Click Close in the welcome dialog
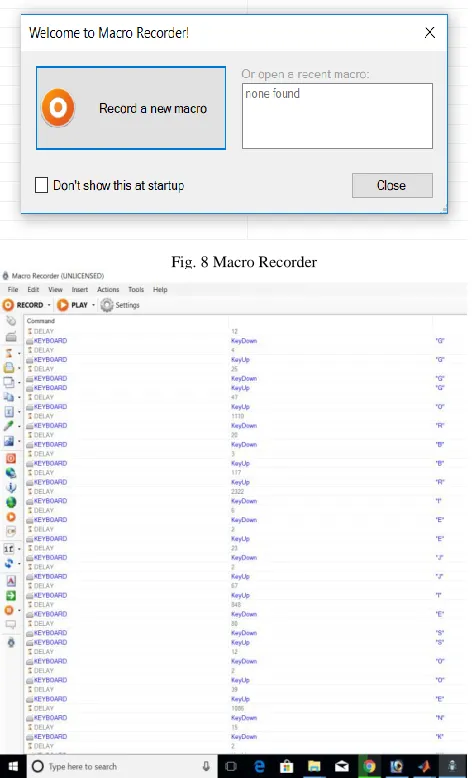The width and height of the screenshot is (472, 778). [x=392, y=185]
